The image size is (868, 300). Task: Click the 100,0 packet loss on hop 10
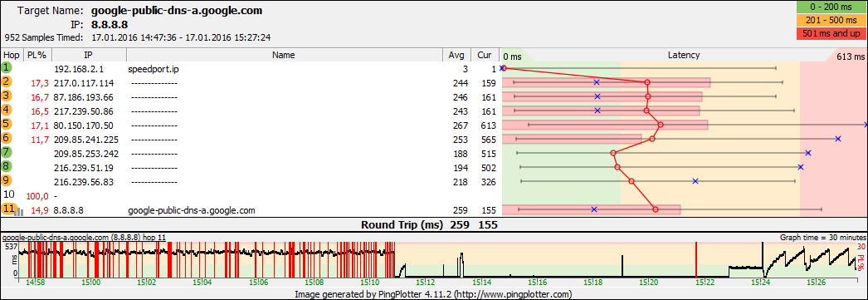[38, 196]
